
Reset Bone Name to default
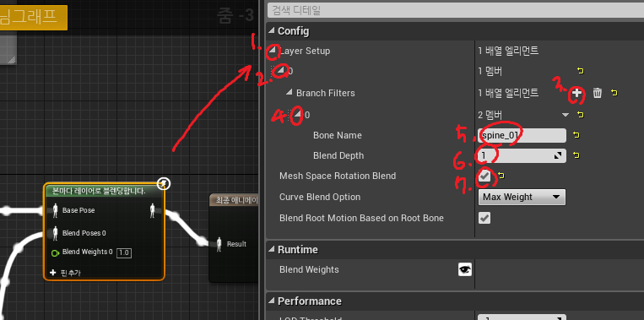tap(576, 135)
